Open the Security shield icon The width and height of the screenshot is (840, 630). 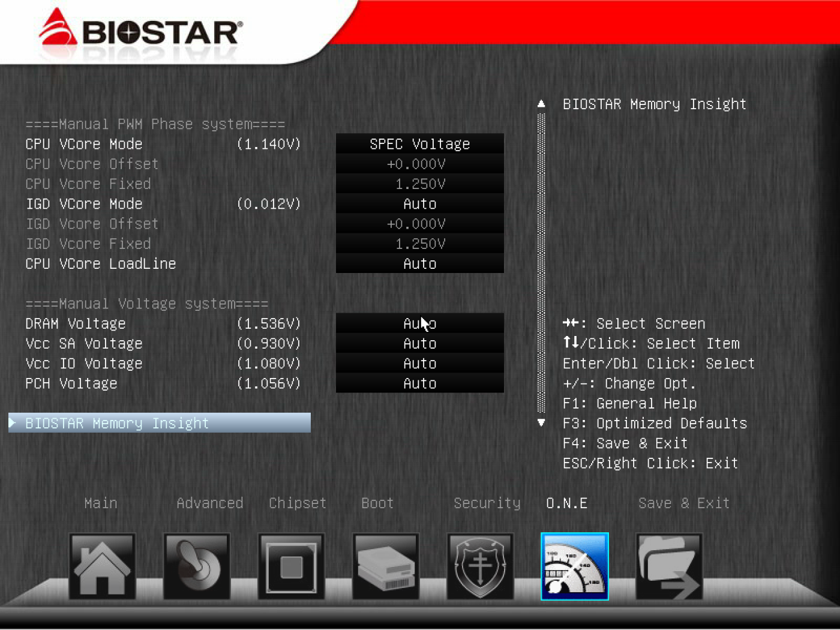pos(480,566)
